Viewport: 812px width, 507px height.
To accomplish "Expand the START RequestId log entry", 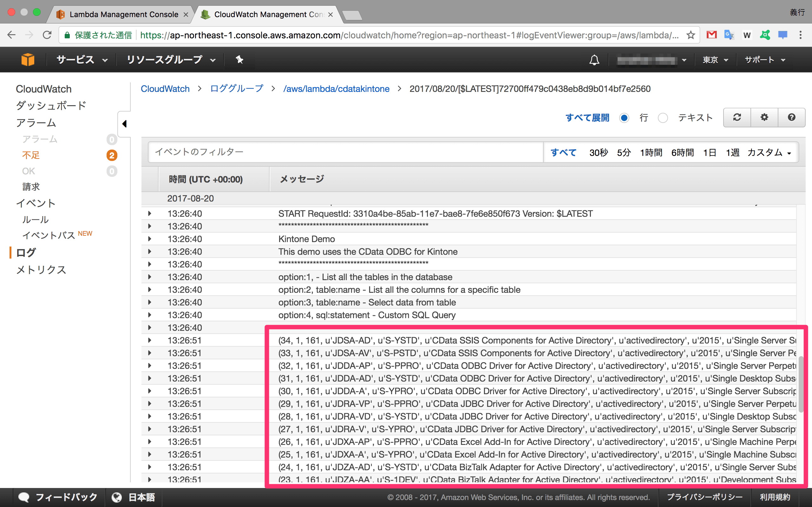I will tap(150, 213).
